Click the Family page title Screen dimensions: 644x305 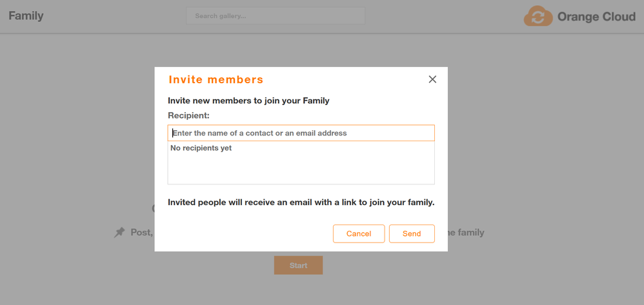(26, 15)
